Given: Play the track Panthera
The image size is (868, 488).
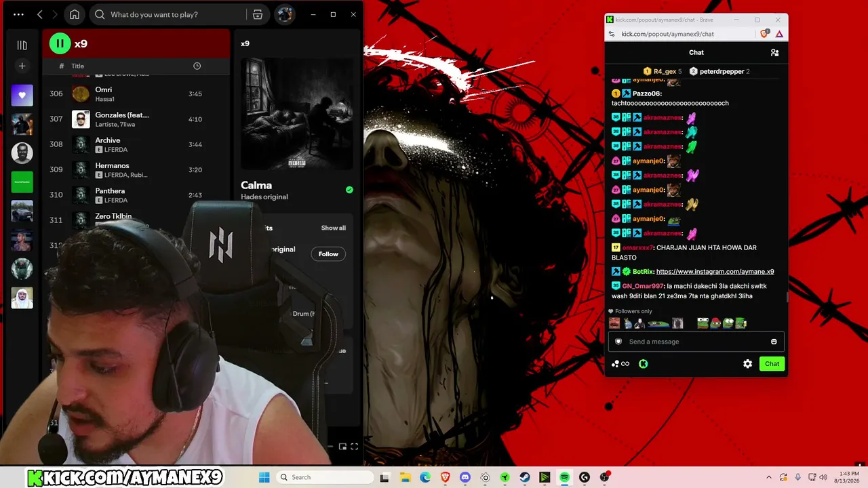Looking at the screenshot, I should (x=110, y=191).
